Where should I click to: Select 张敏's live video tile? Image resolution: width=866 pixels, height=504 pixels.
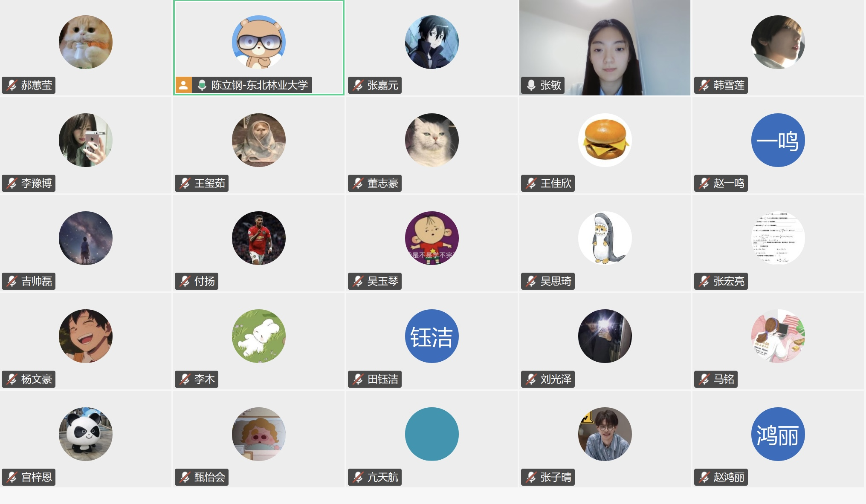(x=605, y=48)
